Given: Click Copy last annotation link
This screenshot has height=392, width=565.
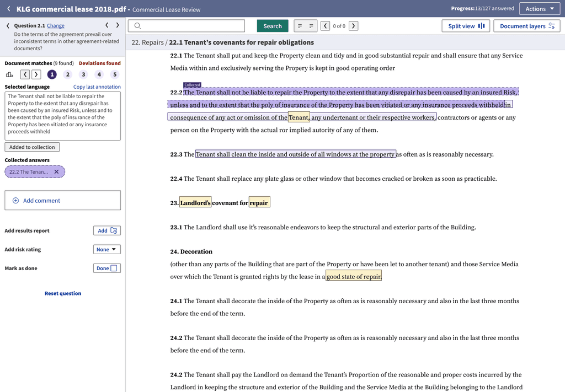Looking at the screenshot, I should (97, 87).
